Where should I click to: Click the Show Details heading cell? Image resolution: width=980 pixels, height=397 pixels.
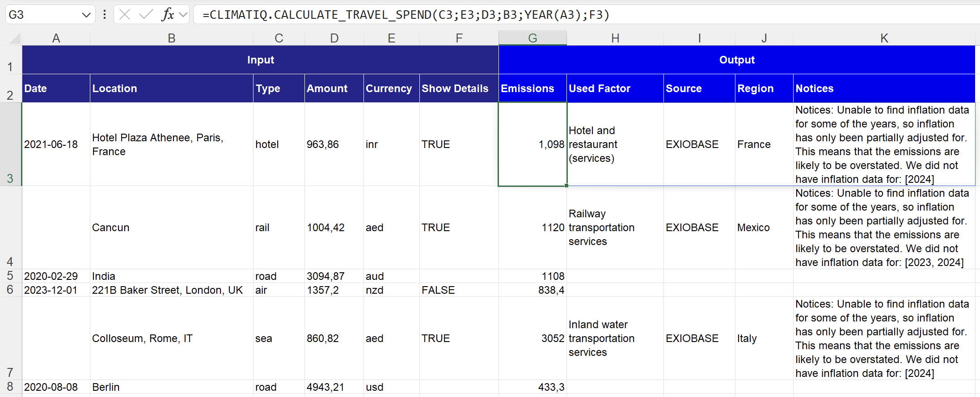click(459, 89)
